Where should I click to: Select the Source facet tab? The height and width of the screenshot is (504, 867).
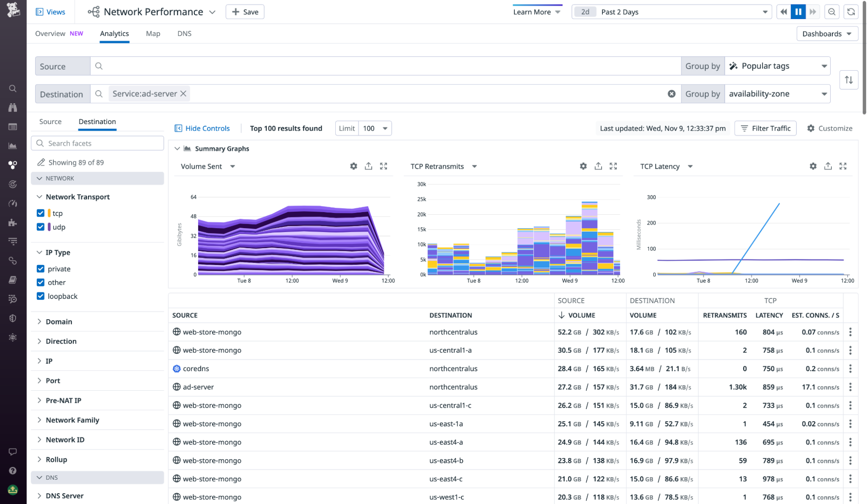coord(50,121)
